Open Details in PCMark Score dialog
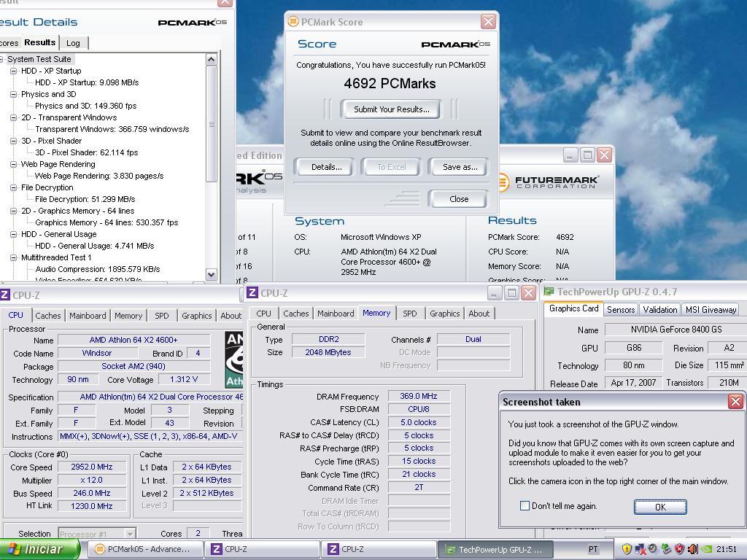This screenshot has height=560, width=747. (325, 167)
